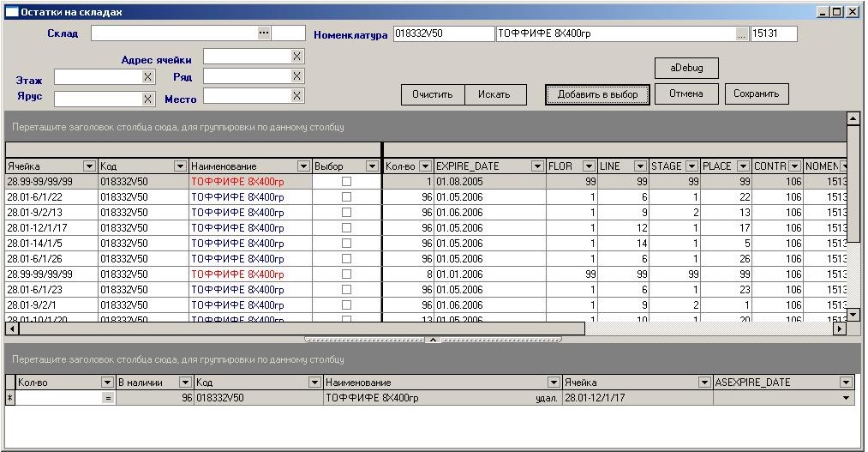Open ASEXPIRE_DATE dropdown in the lower grid row
This screenshot has width=868, height=452.
847,398
